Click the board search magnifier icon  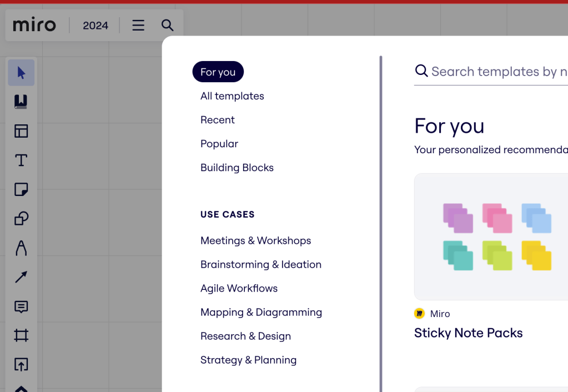tap(167, 26)
